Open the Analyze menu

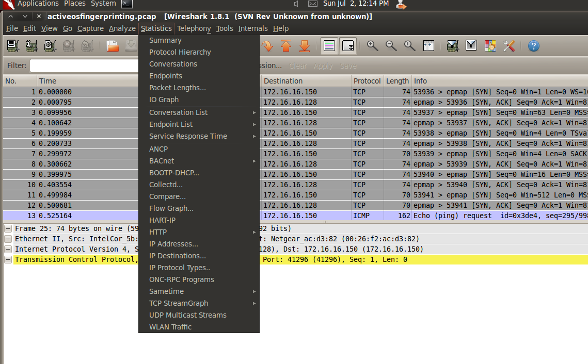pyautogui.click(x=122, y=28)
